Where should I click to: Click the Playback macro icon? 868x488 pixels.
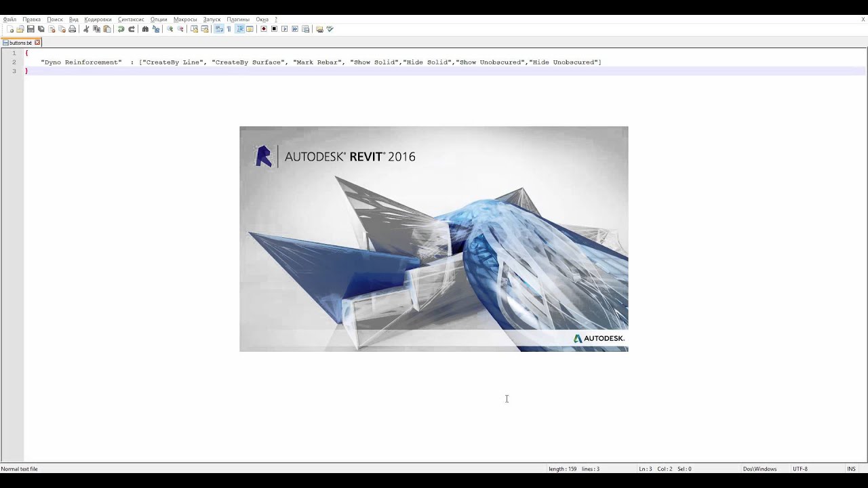pyautogui.click(x=284, y=29)
